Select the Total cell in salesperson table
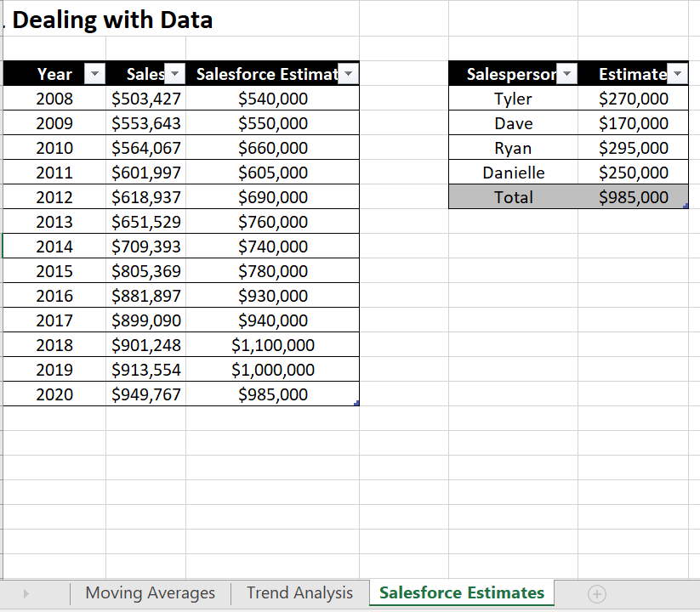The height and width of the screenshot is (612, 700). [x=514, y=197]
